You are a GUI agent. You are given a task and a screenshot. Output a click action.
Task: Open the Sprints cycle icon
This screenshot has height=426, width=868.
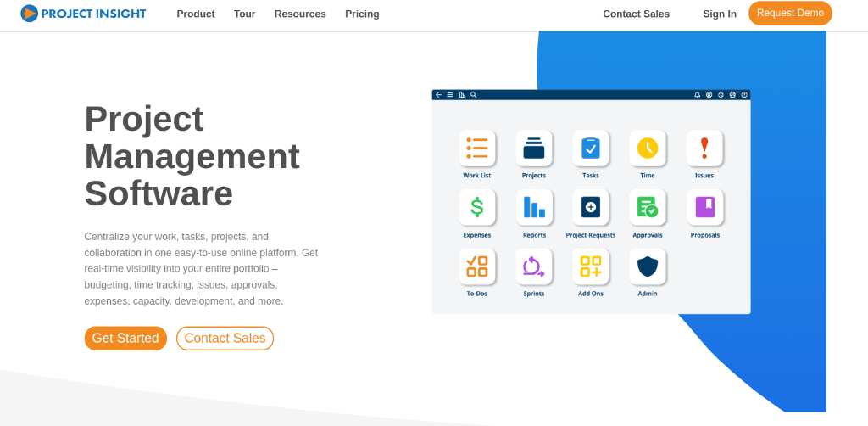click(534, 266)
